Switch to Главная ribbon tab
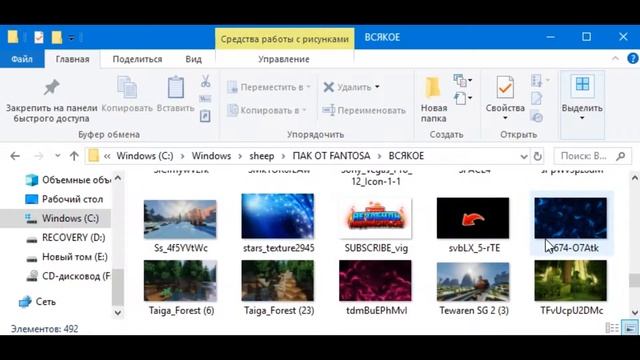 pos(73,59)
